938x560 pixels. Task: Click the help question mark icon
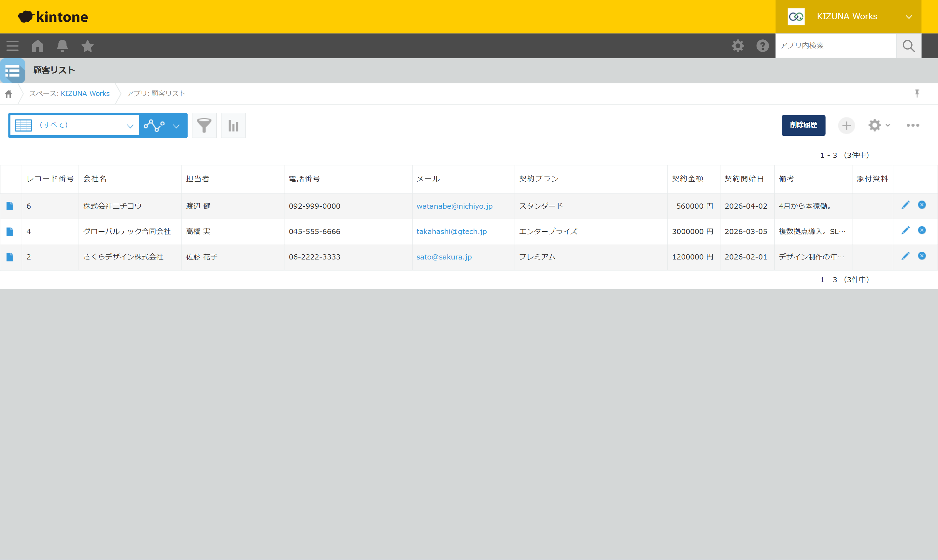click(x=762, y=46)
